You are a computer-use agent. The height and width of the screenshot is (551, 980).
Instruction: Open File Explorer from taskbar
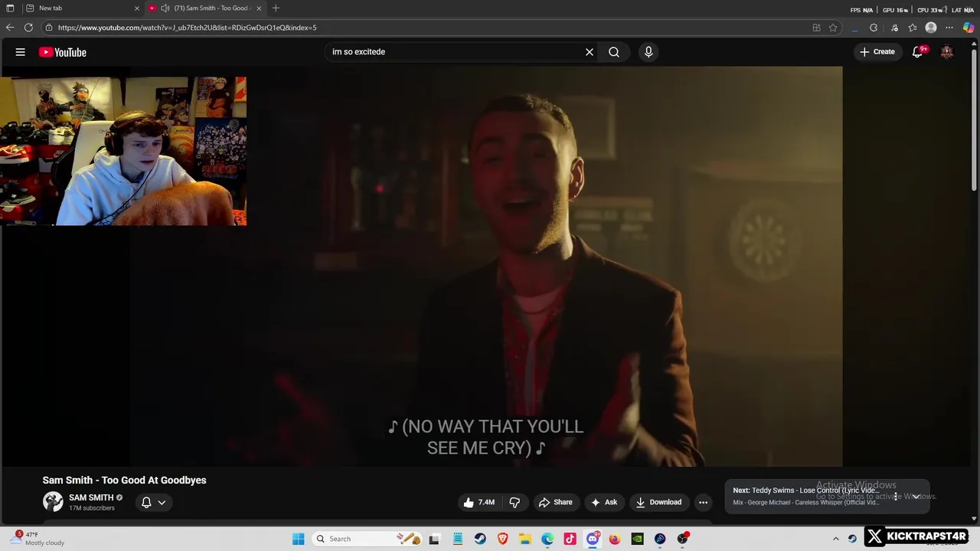(x=525, y=539)
